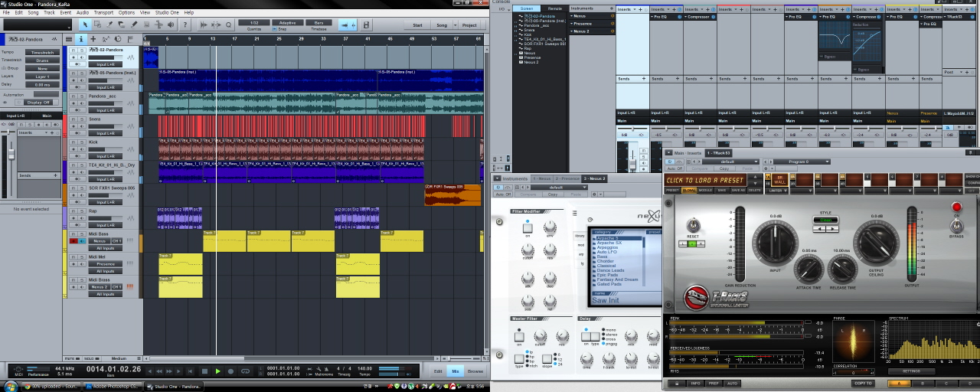980x392 pixels.
Task: Click the T-RackS INPUT knob
Action: pyautogui.click(x=776, y=243)
